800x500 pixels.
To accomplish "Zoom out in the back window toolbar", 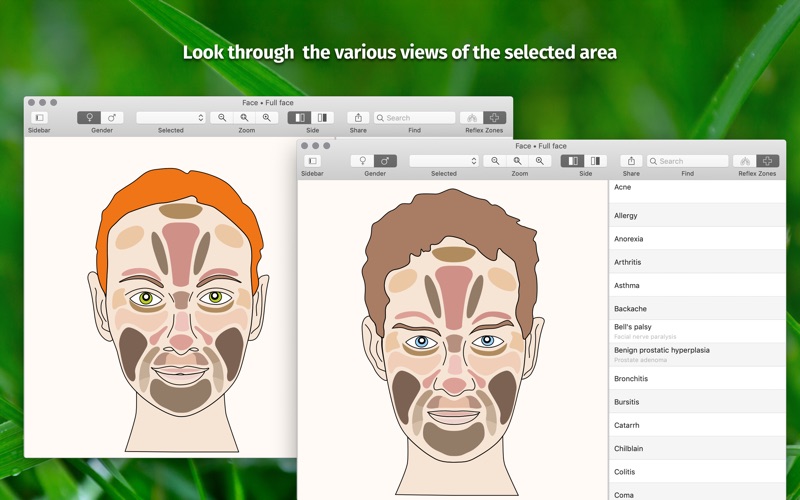I will click(222, 118).
